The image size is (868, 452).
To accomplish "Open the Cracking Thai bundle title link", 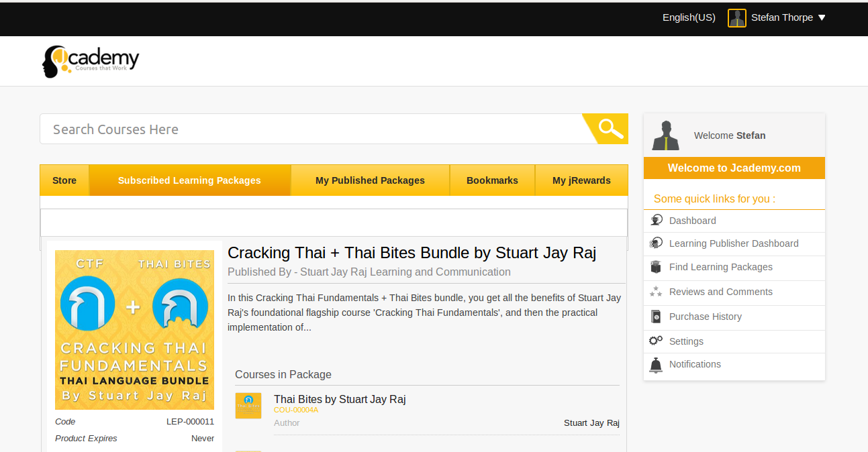I will [412, 253].
